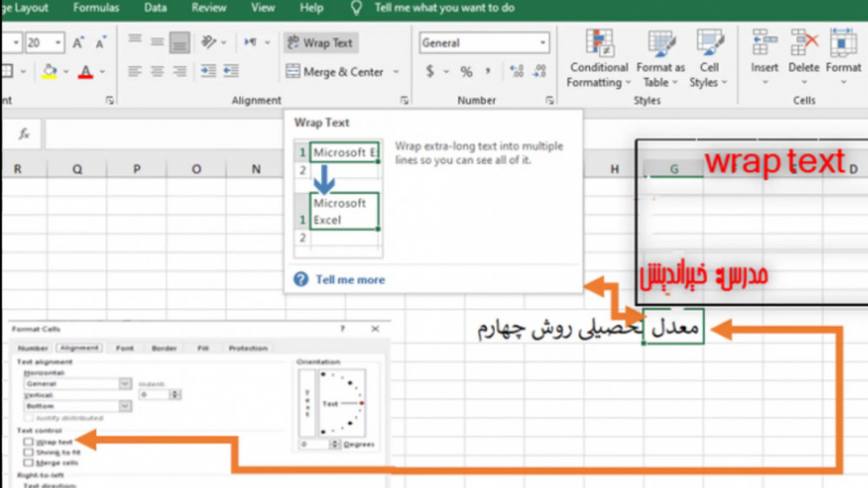The image size is (868, 488).
Task: Click the Decrease Font Size icon
Action: pyautogui.click(x=100, y=42)
